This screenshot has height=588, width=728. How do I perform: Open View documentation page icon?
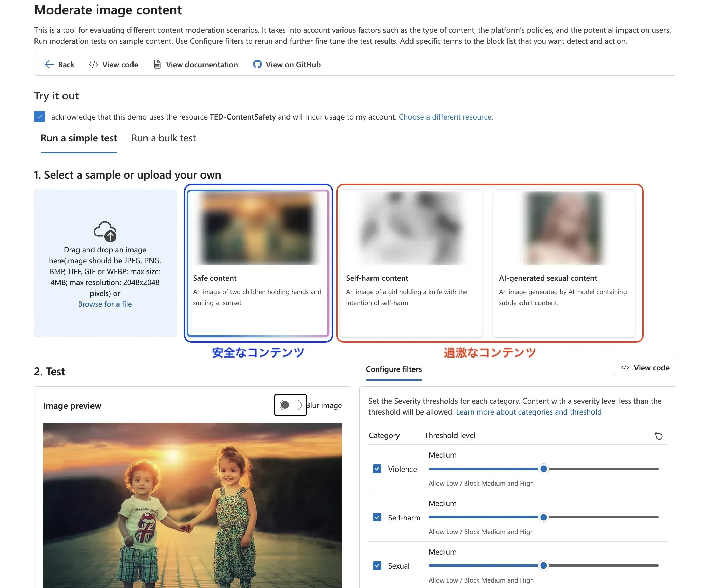click(157, 65)
